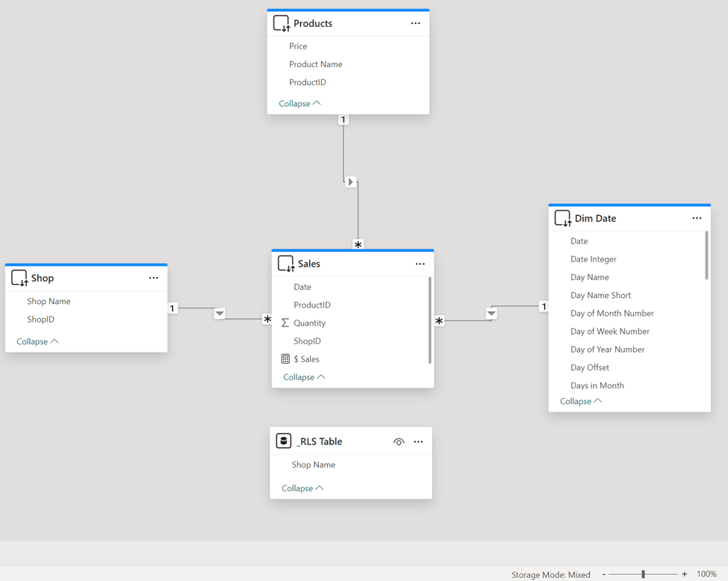This screenshot has width=728, height=581.
Task: Collapse the Products table
Action: 299,104
